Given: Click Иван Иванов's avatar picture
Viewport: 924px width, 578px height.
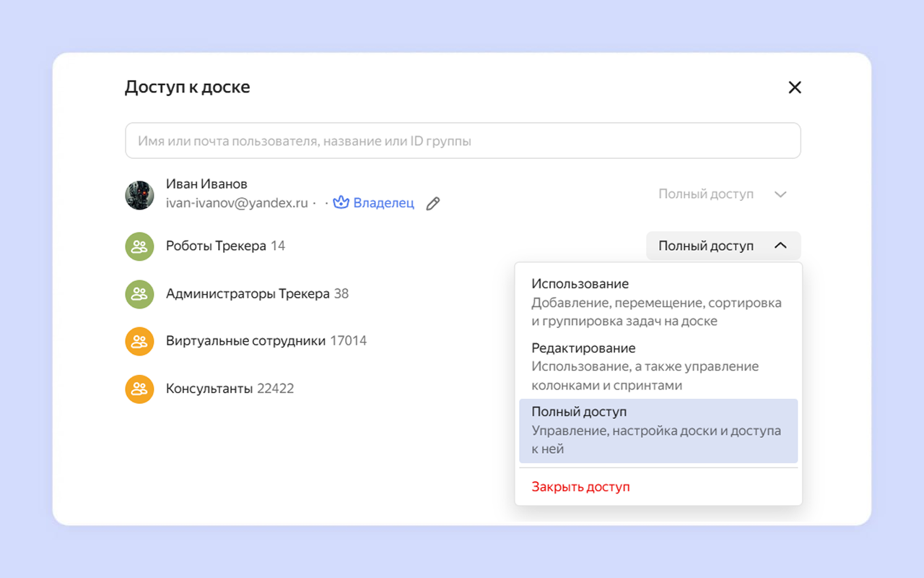Looking at the screenshot, I should pos(139,195).
